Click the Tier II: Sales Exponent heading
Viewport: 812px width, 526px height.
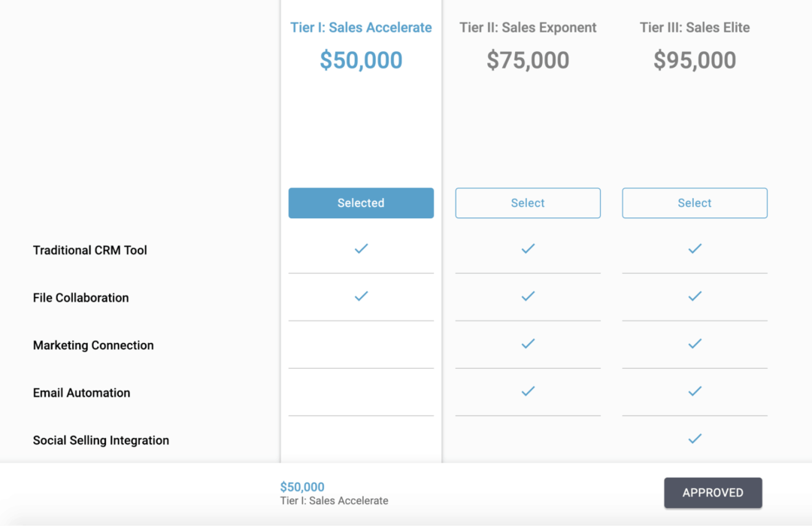[528, 28]
